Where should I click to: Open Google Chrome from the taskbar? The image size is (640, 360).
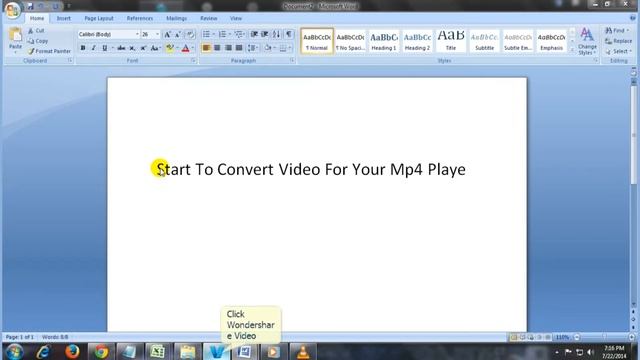click(x=101, y=351)
